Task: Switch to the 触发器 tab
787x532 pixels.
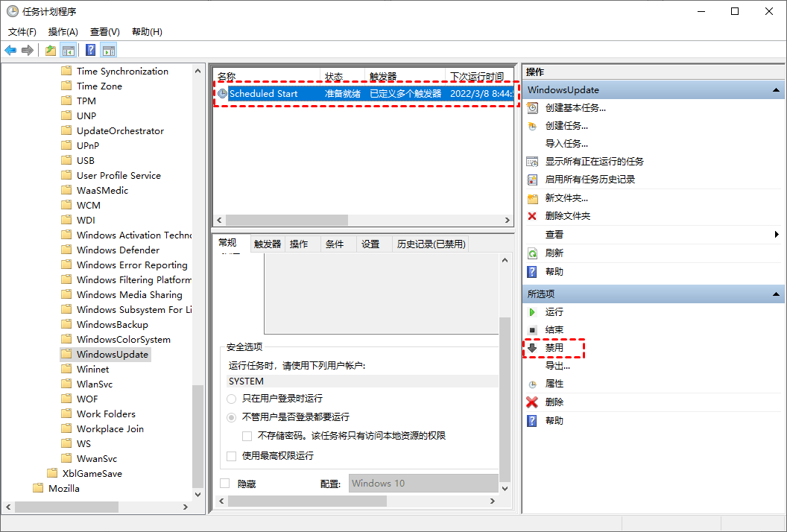Action: tap(268, 244)
